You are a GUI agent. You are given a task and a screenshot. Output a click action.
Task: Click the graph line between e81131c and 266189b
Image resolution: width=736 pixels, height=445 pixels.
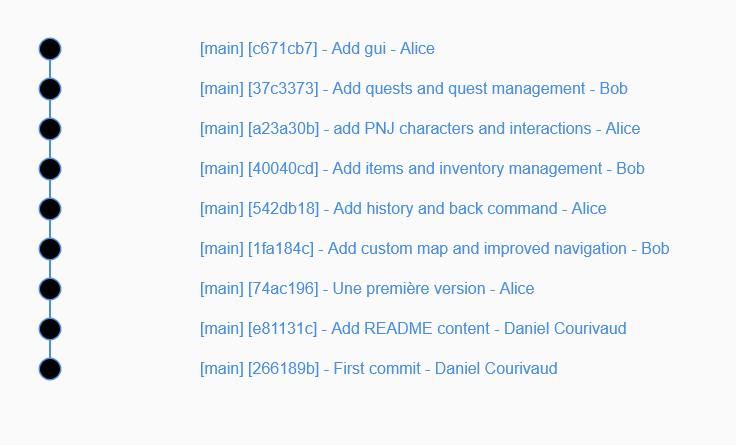[x=50, y=349]
